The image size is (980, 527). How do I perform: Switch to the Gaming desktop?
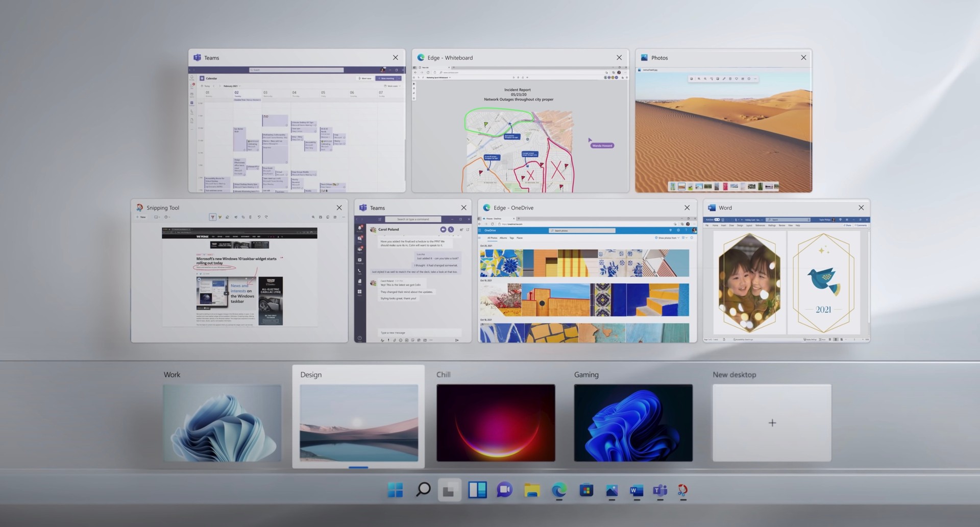tap(633, 423)
